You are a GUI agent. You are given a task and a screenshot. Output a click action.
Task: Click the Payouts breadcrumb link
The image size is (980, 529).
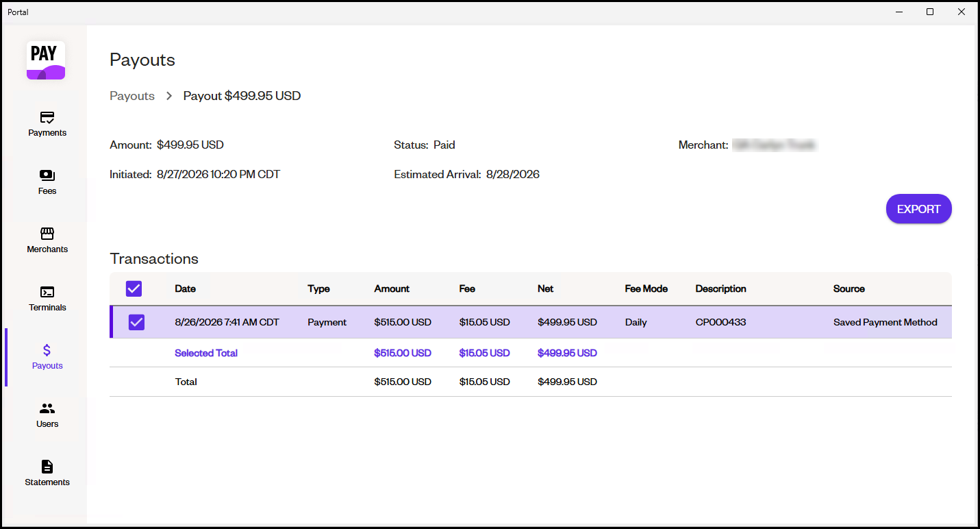coord(132,96)
